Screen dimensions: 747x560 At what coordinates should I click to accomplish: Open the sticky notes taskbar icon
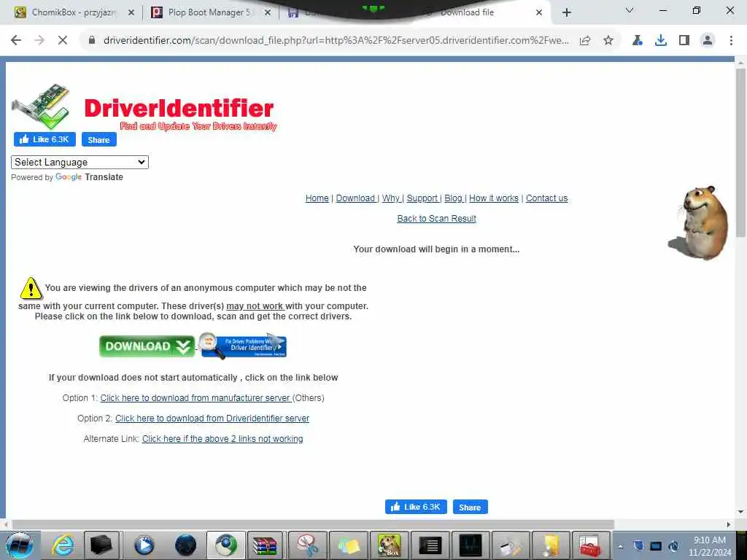349,545
